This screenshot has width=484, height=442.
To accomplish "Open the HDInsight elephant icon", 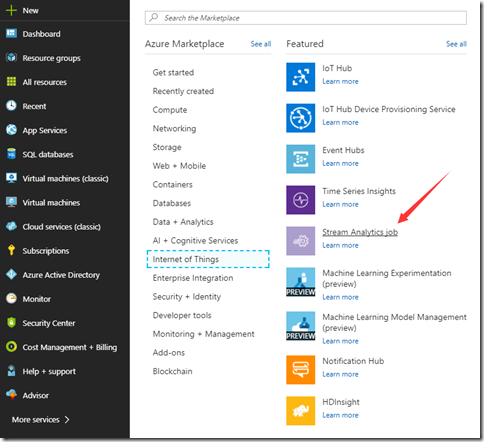I will 300,411.
